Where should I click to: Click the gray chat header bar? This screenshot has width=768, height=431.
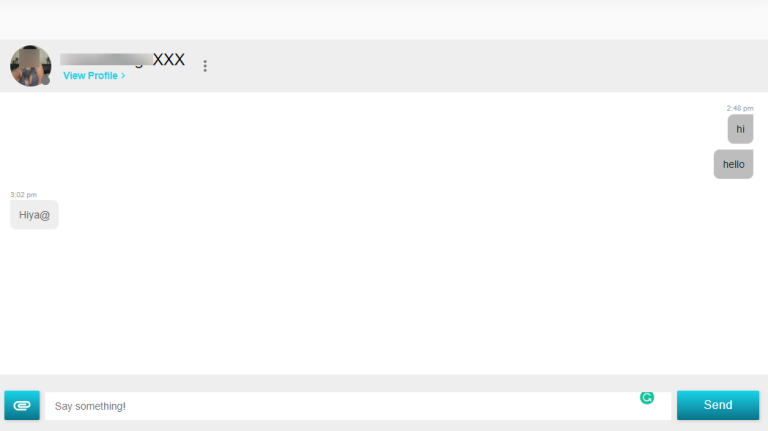click(480, 66)
